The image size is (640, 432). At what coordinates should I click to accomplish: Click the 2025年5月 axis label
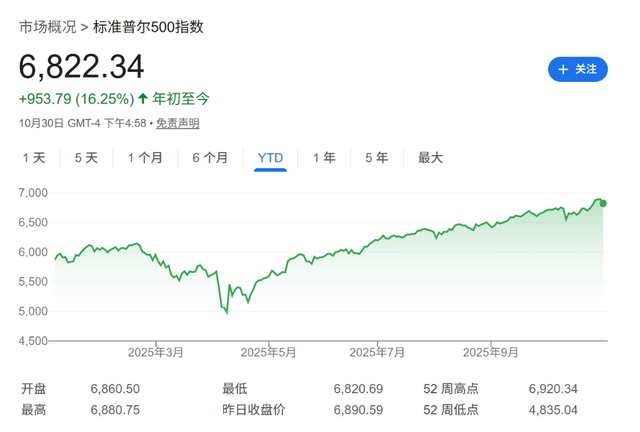tap(268, 352)
